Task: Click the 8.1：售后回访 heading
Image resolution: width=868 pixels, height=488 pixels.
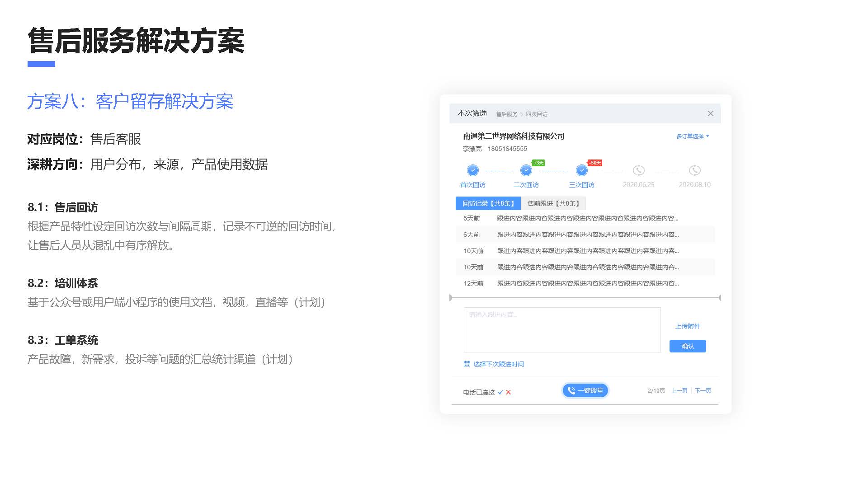Action: point(63,207)
